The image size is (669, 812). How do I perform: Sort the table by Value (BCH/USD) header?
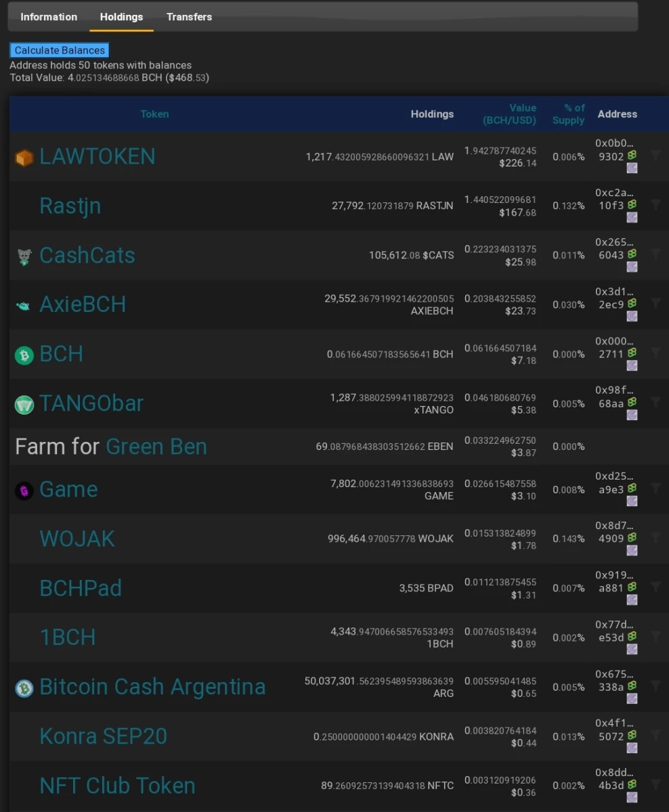pyautogui.click(x=509, y=114)
